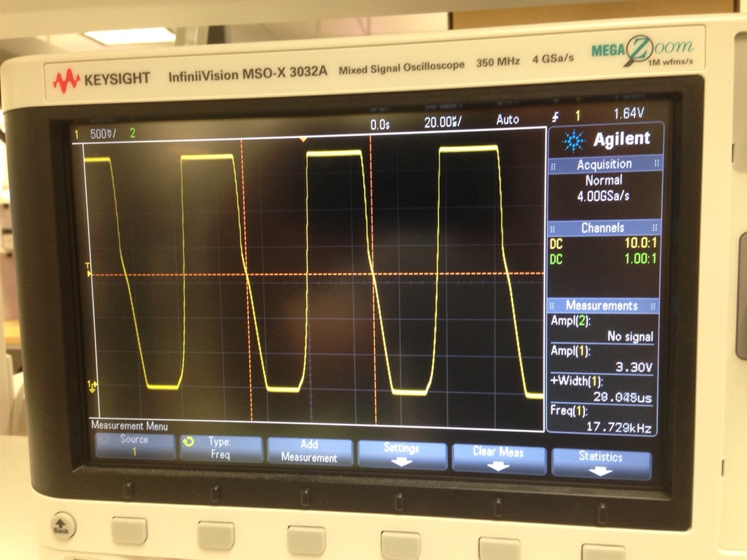747x560 pixels.
Task: Click the Measurements panel header
Action: point(602,306)
